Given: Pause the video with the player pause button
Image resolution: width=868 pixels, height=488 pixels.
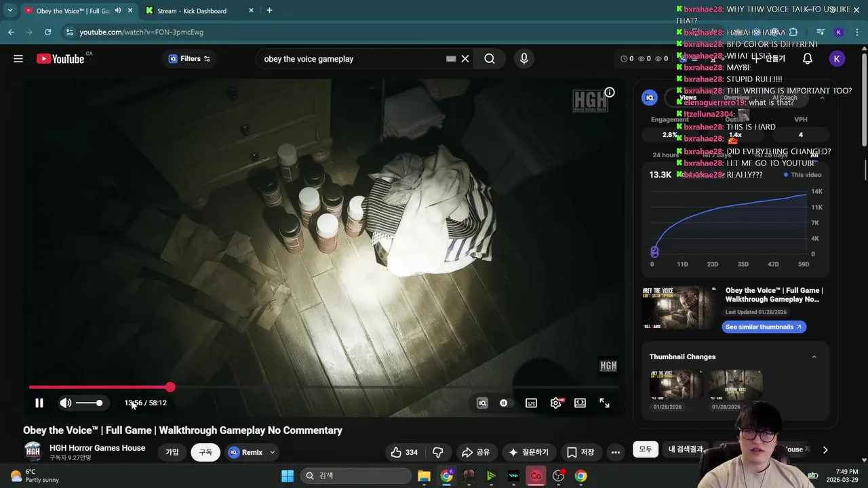Looking at the screenshot, I should (x=39, y=403).
